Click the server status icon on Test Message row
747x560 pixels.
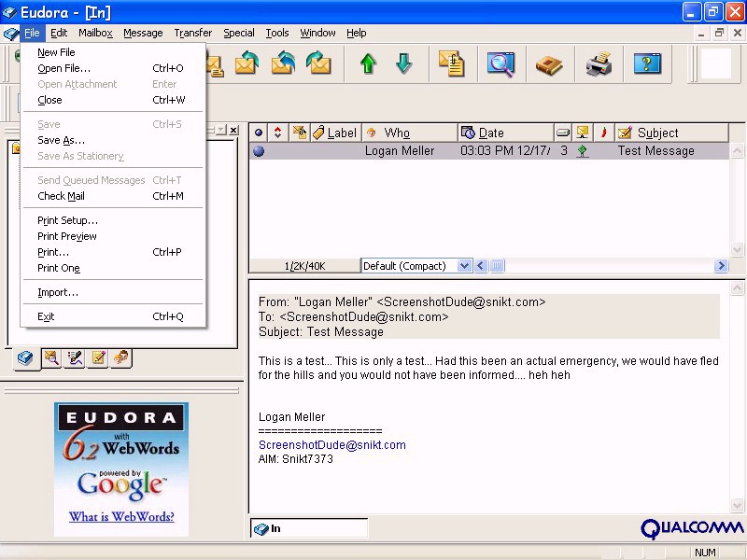(x=582, y=151)
